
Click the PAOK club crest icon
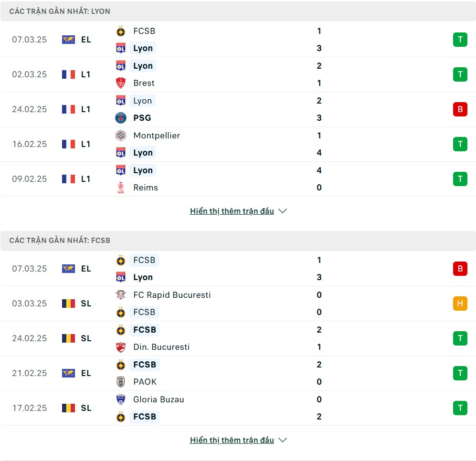tap(121, 382)
